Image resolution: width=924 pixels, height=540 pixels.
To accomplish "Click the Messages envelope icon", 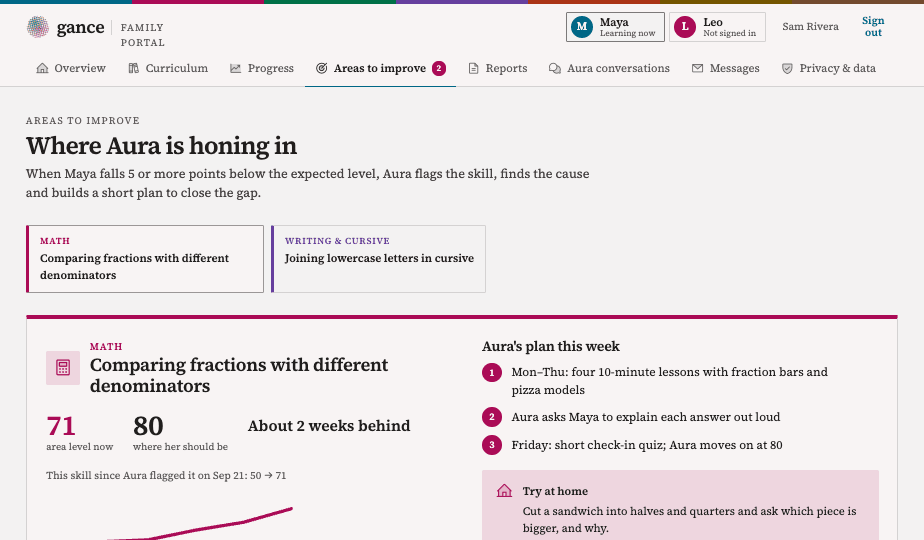I will pyautogui.click(x=697, y=68).
